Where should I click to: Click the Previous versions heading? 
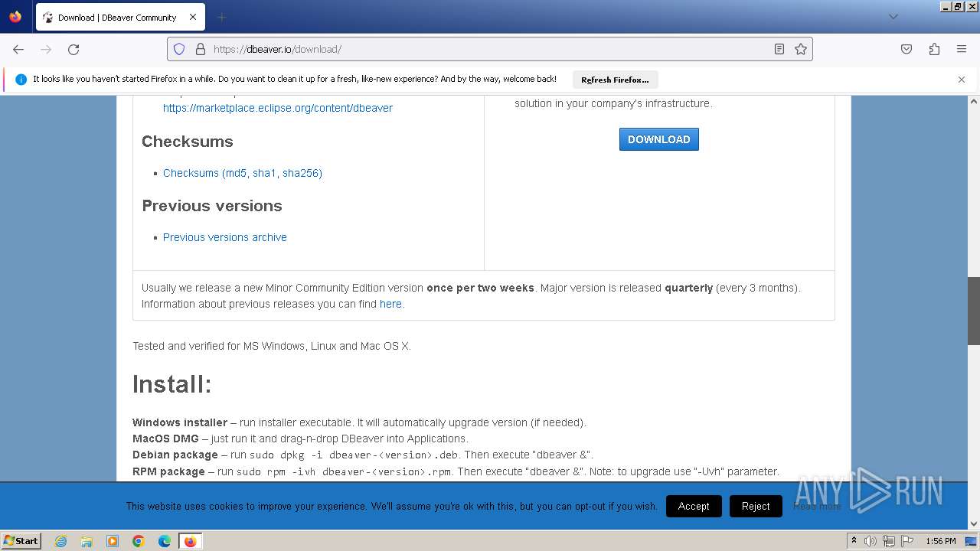[x=212, y=206]
